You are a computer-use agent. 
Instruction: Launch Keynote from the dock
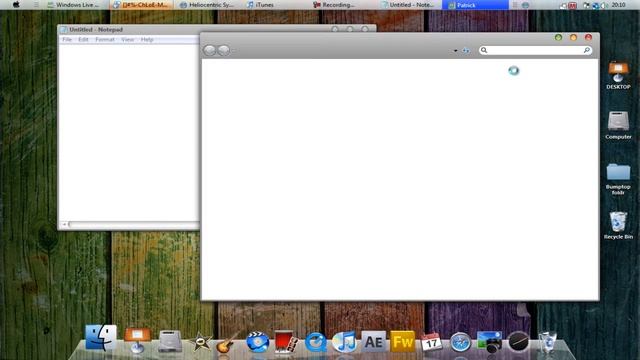(137, 340)
